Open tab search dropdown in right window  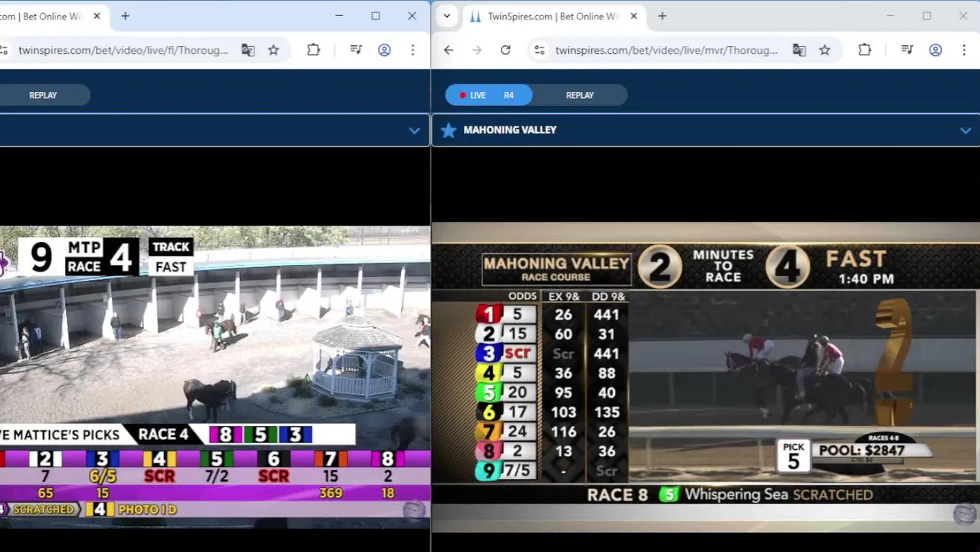pyautogui.click(x=446, y=16)
